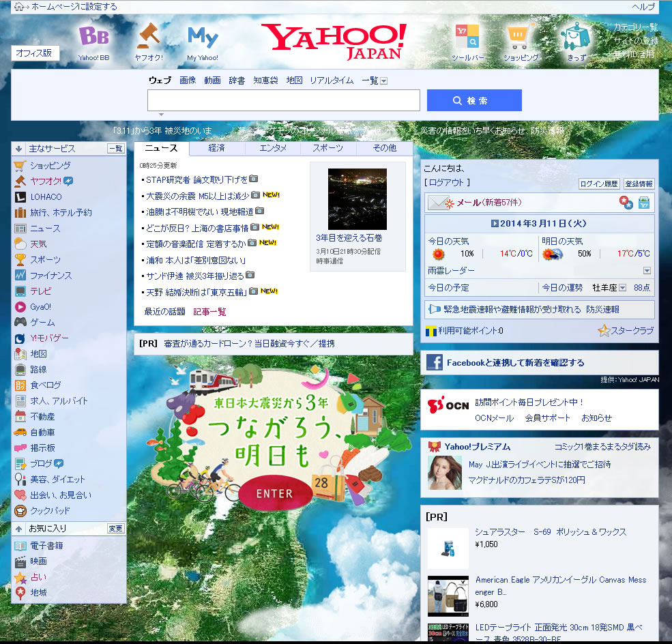Open the ヘルプ link

tap(643, 6)
